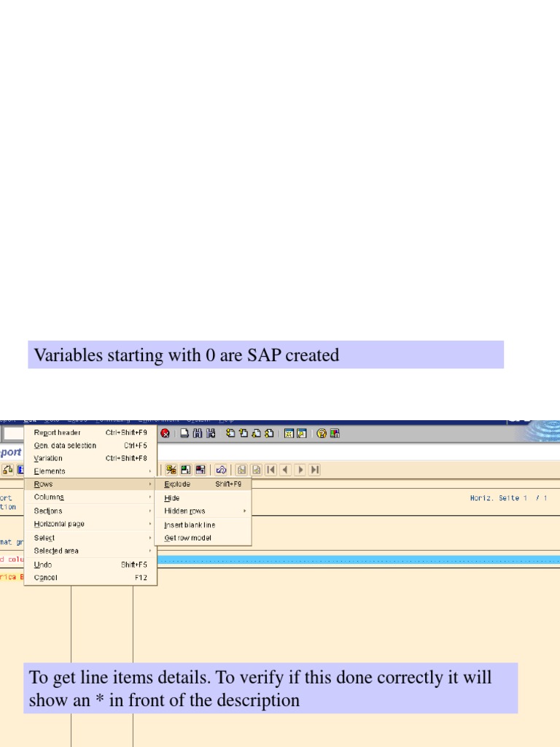Select Gen. data selection menu entry
This screenshot has height=747, width=560.
click(x=90, y=446)
